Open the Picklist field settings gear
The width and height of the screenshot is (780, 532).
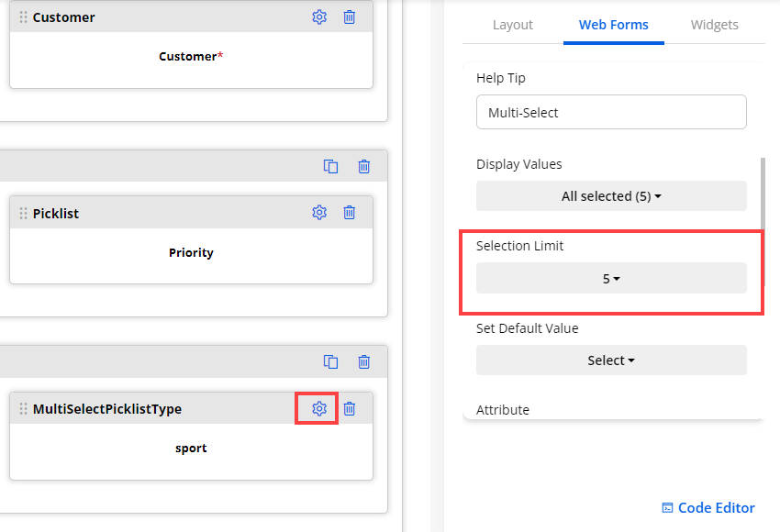(x=319, y=212)
